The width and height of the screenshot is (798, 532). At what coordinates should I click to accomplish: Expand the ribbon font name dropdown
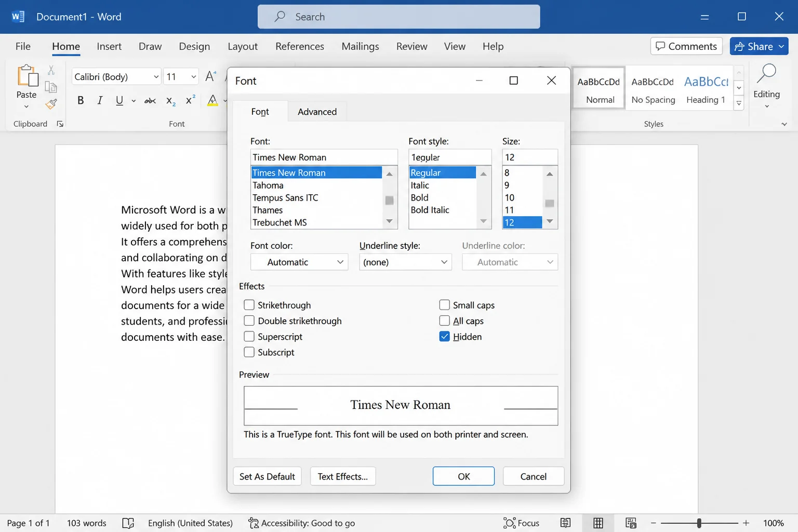click(156, 77)
